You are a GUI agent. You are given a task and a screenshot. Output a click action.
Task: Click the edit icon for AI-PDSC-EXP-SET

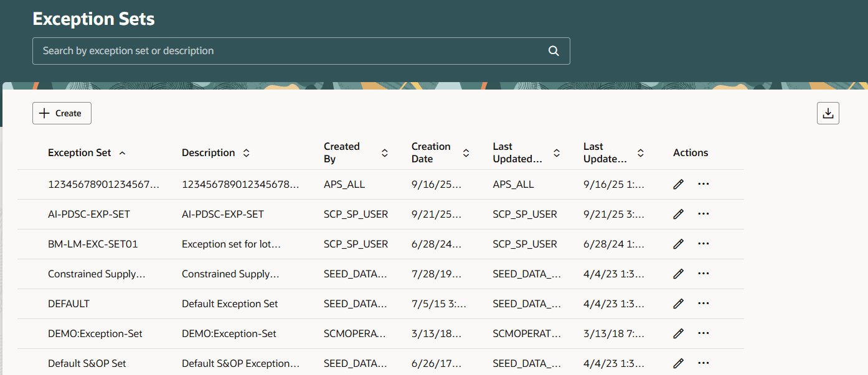click(678, 214)
